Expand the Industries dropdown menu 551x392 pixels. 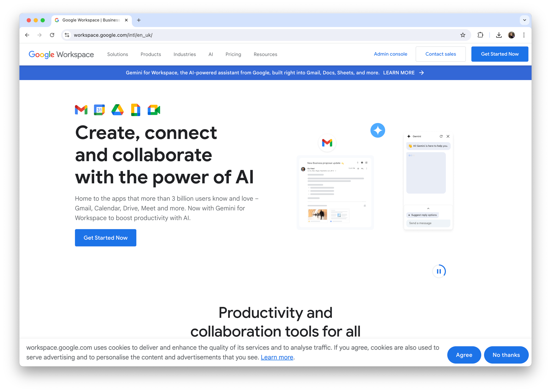185,54
